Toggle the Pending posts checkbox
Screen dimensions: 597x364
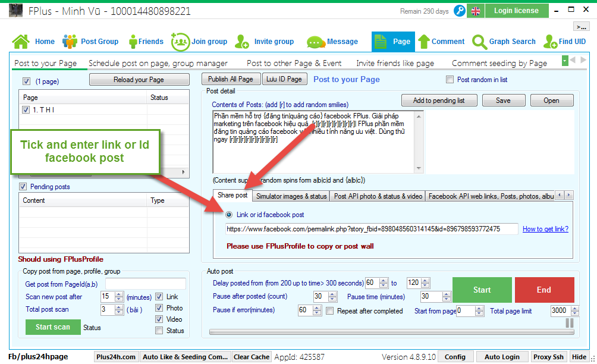pyautogui.click(x=23, y=187)
